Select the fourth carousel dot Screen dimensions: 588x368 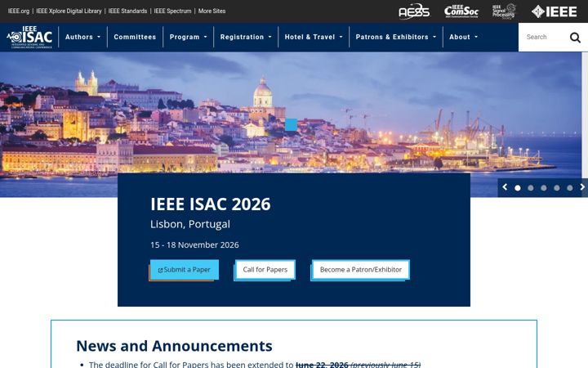557,188
